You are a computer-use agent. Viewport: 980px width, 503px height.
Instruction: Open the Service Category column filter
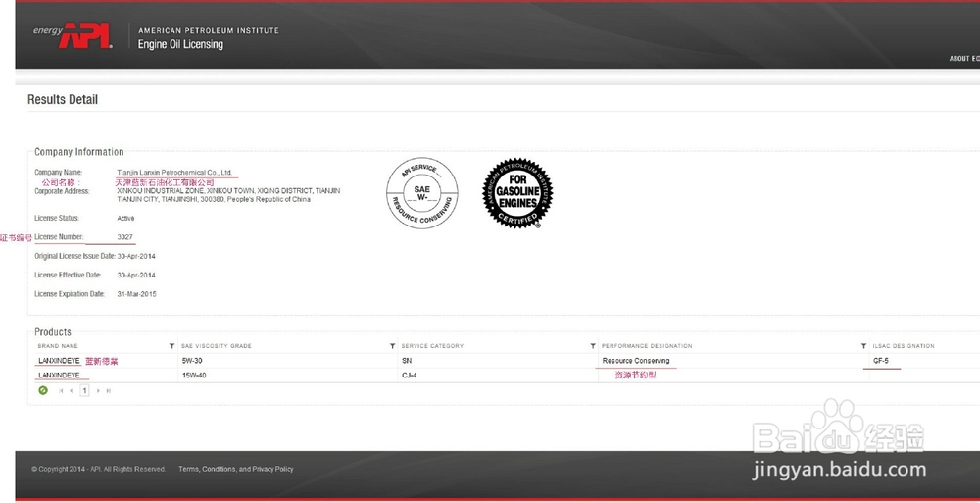[x=593, y=346]
